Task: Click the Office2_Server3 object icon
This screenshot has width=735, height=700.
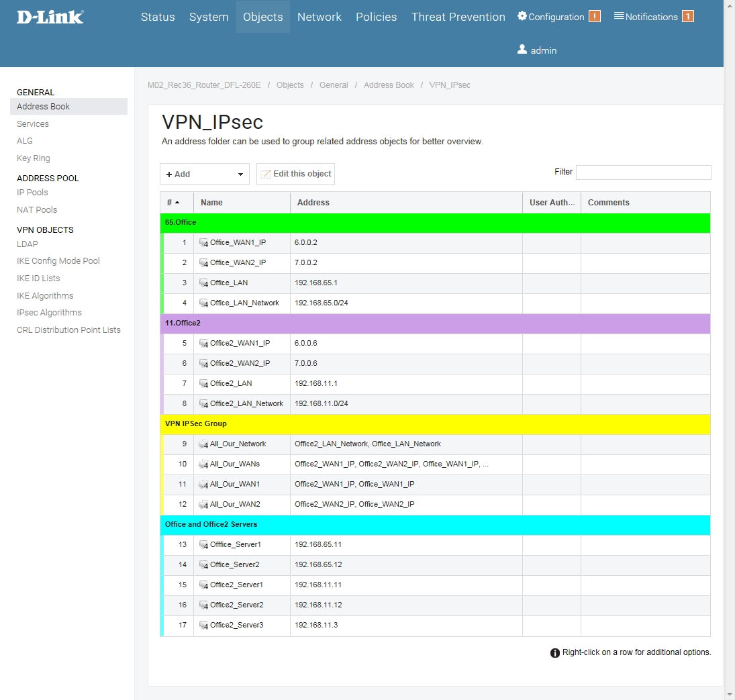Action: pyautogui.click(x=203, y=626)
